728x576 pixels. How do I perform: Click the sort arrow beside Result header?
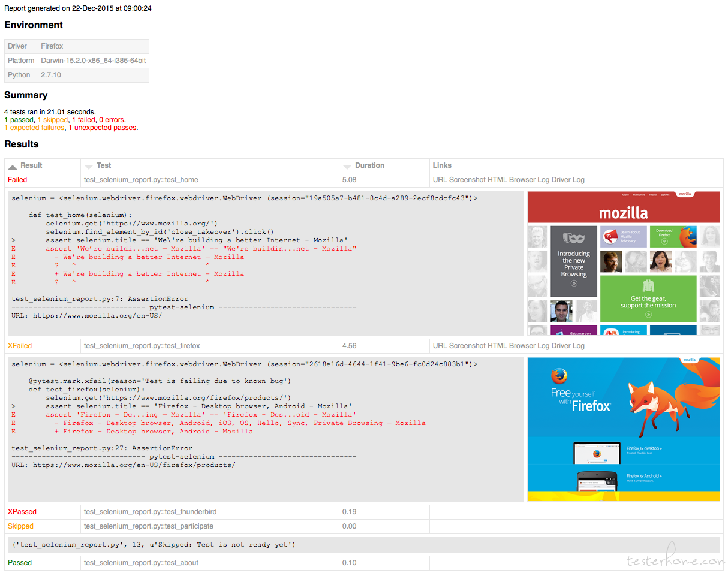[x=13, y=166]
